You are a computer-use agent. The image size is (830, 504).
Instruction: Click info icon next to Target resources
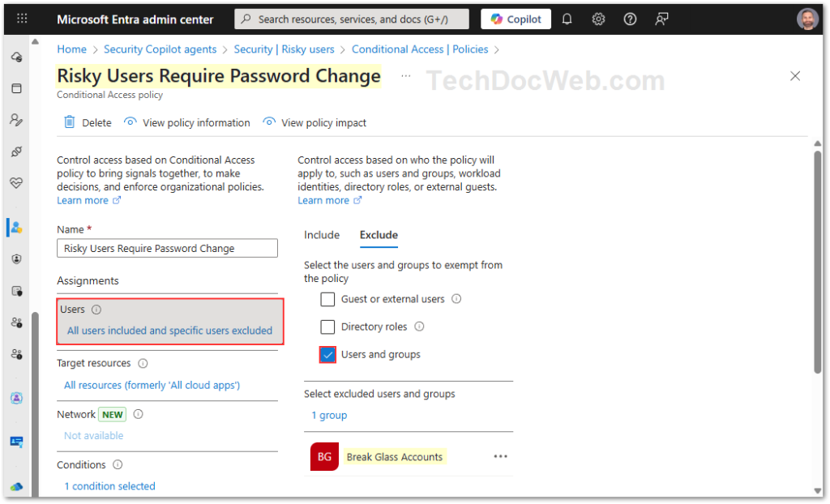tap(143, 364)
